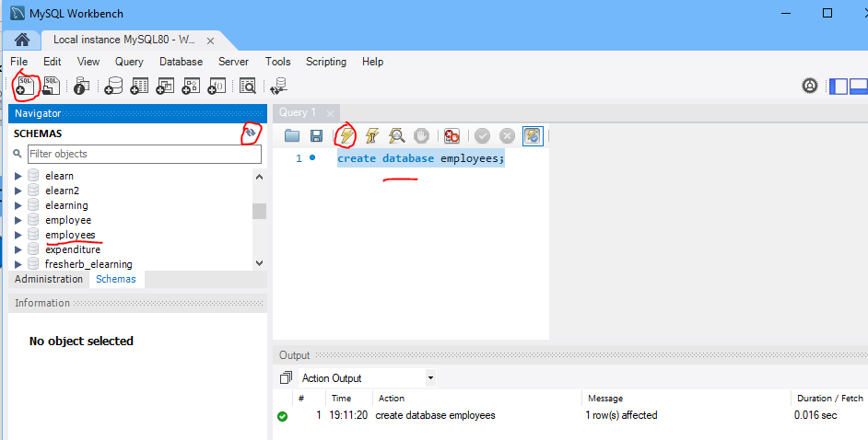The image size is (868, 440).
Task: Expand the elearn schema
Action: tap(18, 176)
